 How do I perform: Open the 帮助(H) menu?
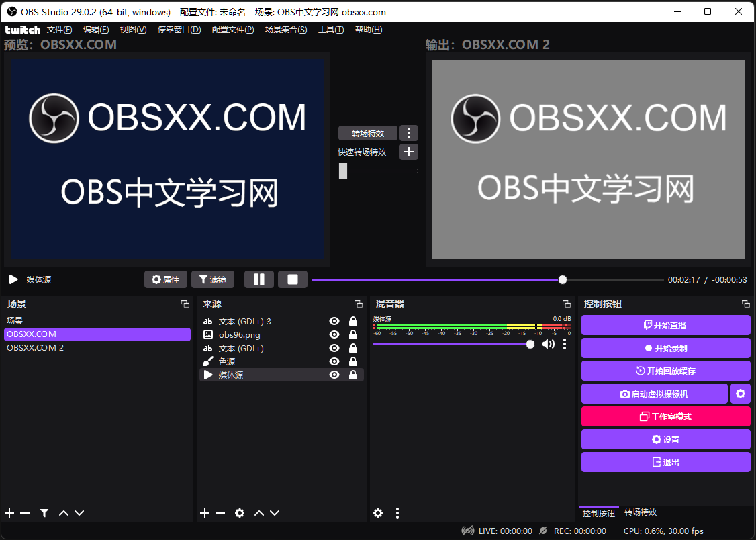[x=369, y=30]
